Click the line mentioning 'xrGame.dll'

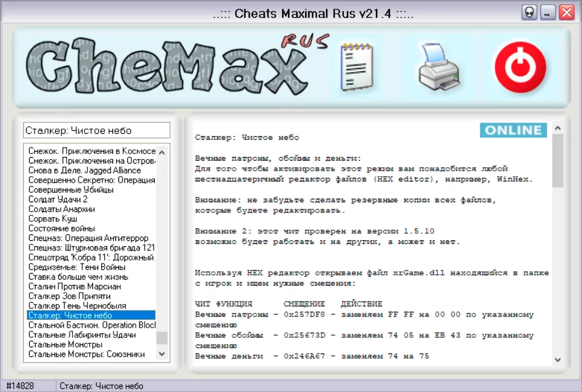point(371,272)
